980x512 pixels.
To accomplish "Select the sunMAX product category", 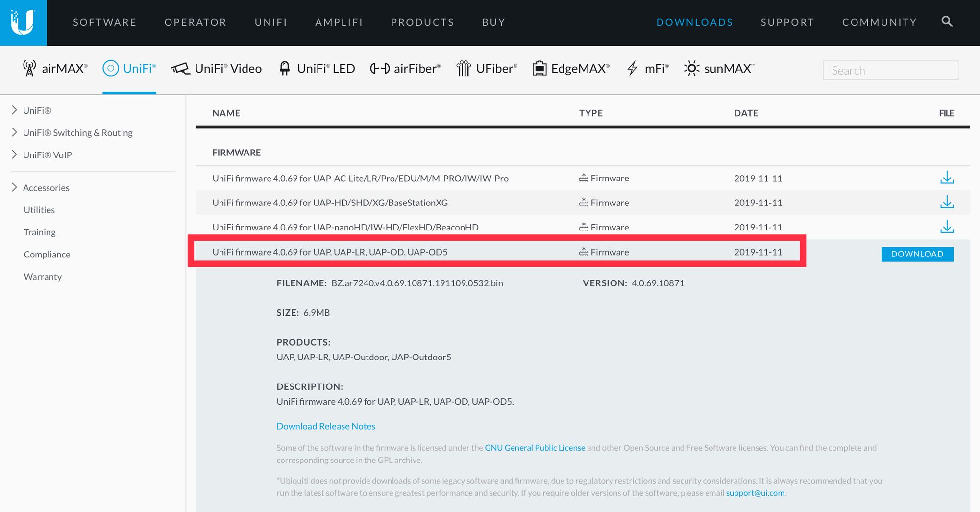I will pos(719,69).
